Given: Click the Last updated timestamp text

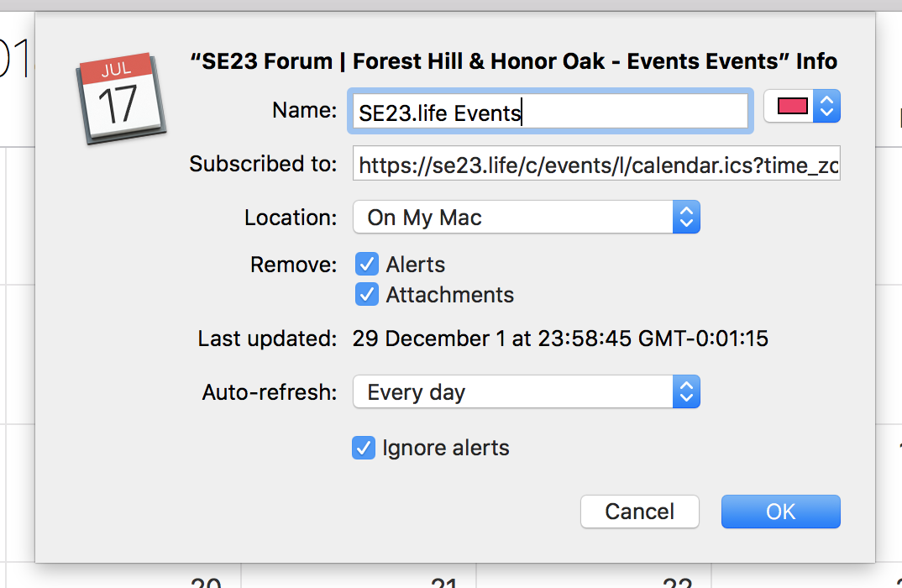Looking at the screenshot, I should click(560, 339).
